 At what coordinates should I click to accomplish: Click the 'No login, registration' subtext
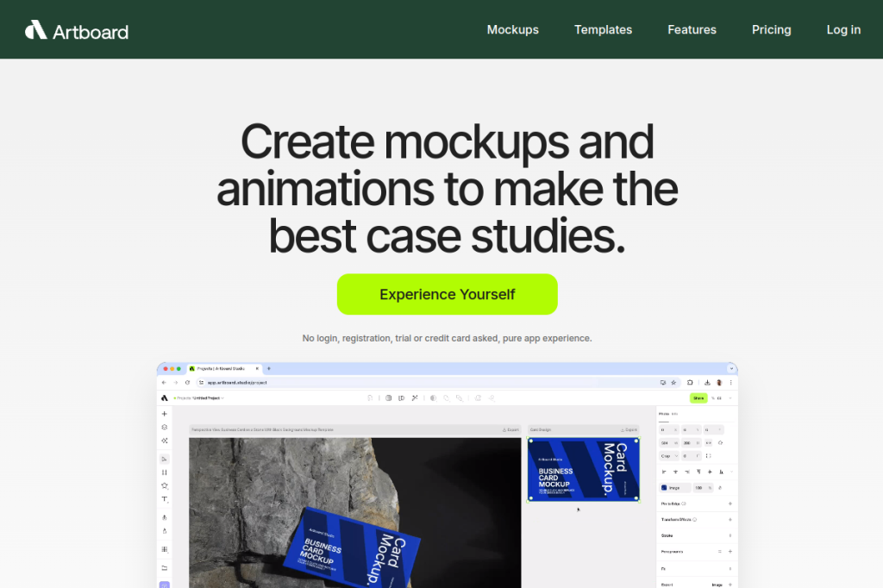click(x=447, y=338)
